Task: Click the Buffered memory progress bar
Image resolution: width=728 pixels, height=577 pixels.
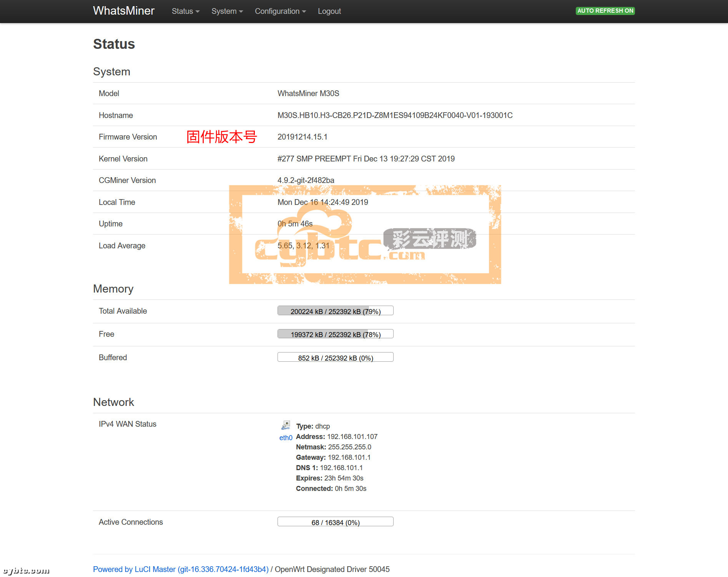Action: point(335,357)
